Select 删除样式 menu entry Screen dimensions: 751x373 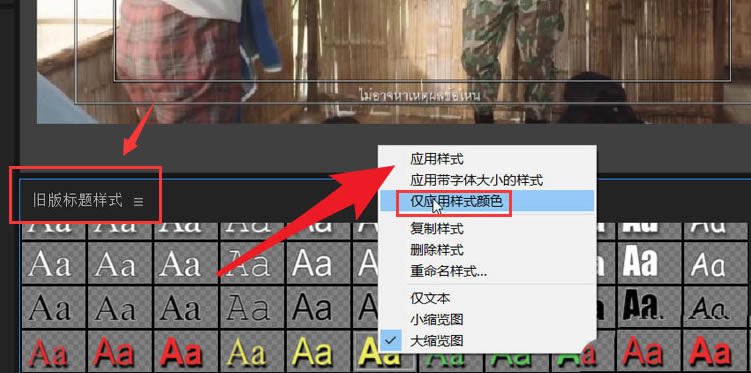click(437, 249)
